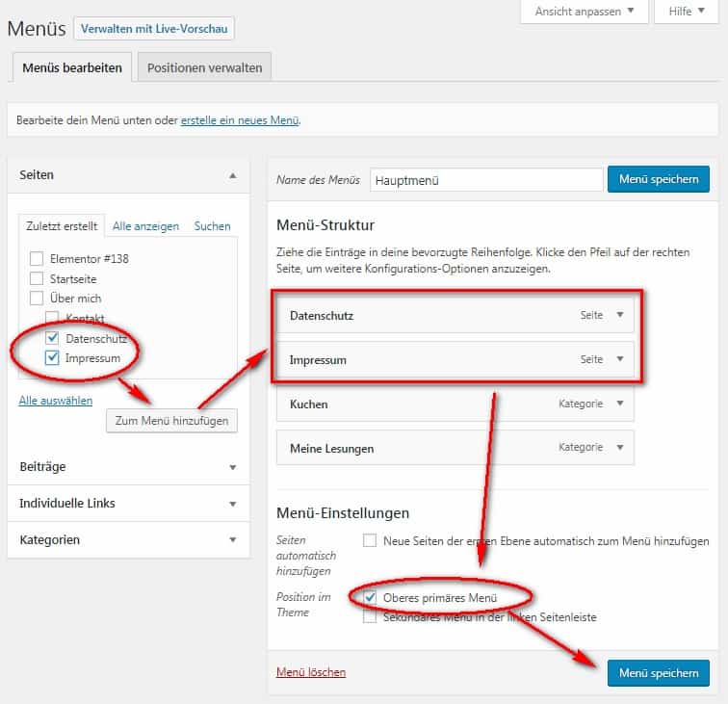
Task: Check the Startseite page checkbox
Action: (37, 278)
